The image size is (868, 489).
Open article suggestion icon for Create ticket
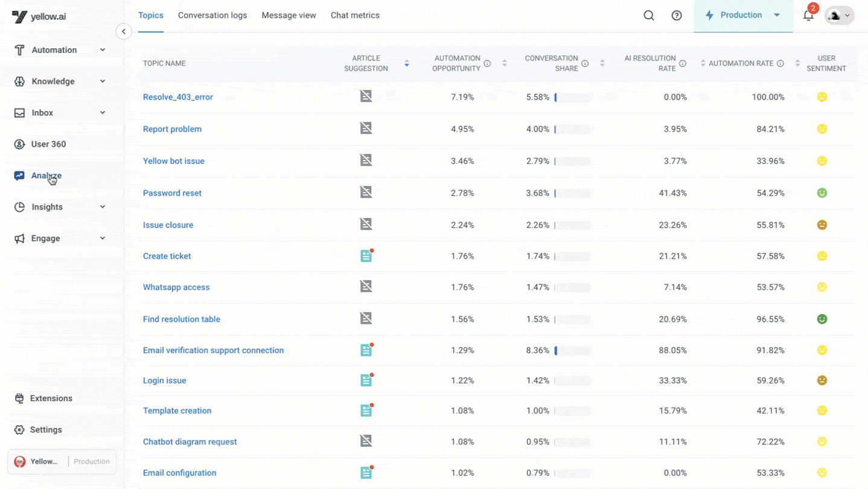[366, 256]
